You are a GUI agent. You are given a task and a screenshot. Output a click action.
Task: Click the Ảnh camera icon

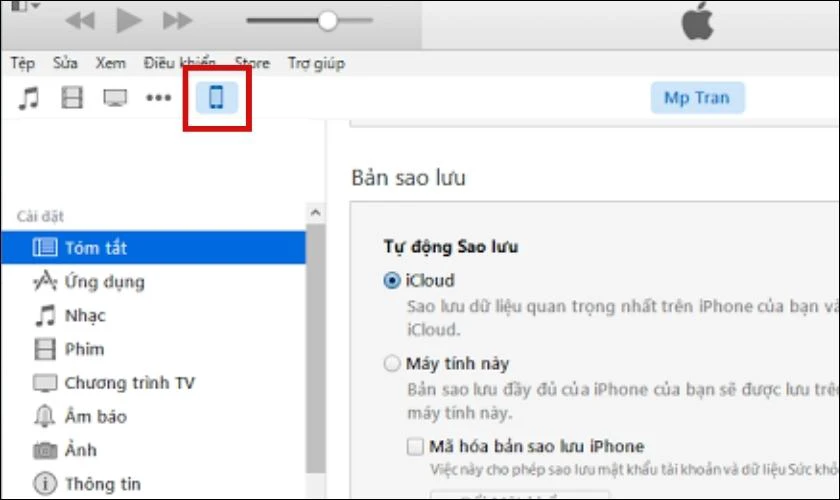pyautogui.click(x=44, y=451)
